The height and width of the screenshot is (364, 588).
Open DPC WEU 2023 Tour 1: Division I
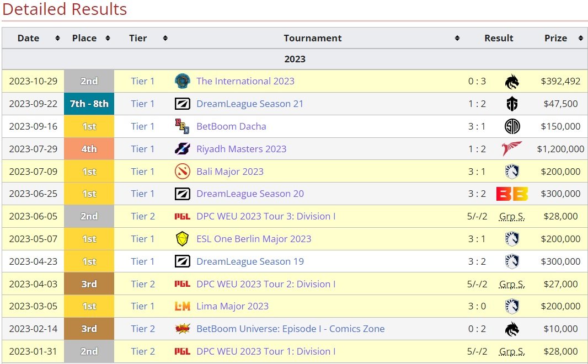[266, 351]
